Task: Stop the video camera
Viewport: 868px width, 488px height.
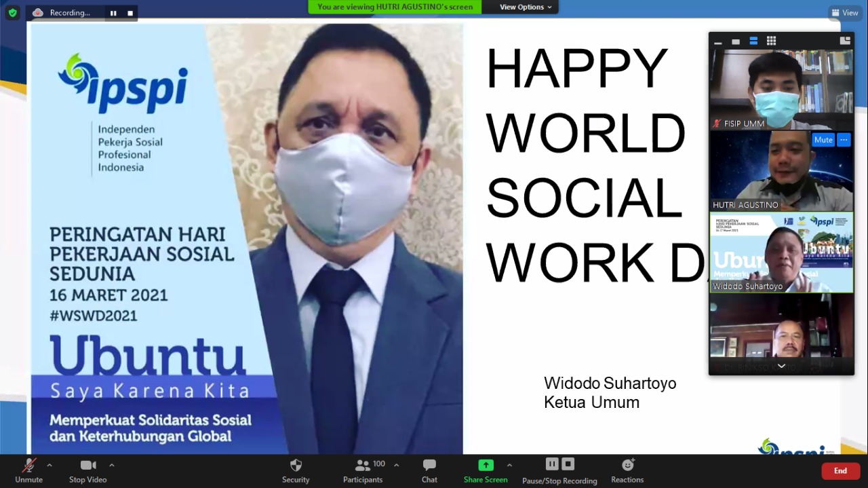Action: tap(87, 470)
